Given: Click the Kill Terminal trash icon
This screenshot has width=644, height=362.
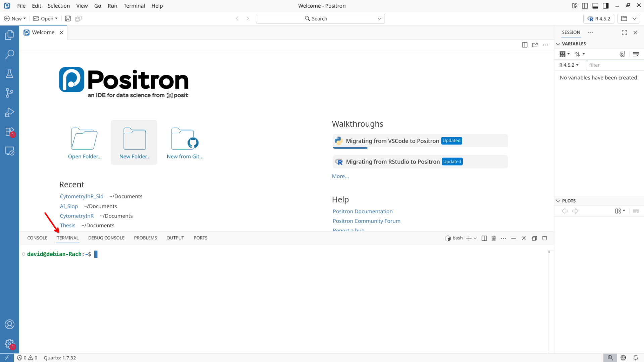Looking at the screenshot, I should [494, 238].
